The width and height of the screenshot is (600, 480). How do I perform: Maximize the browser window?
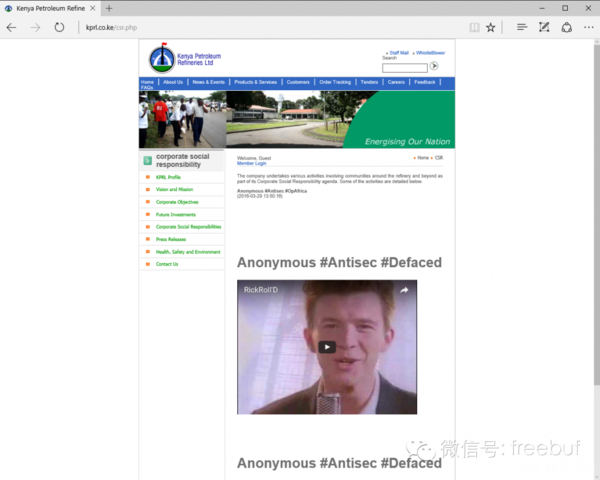point(565,8)
